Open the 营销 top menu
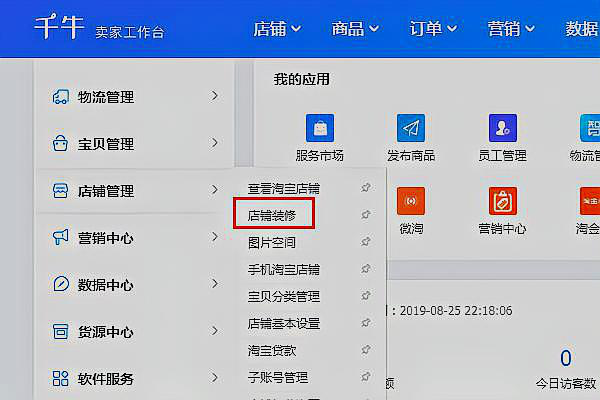The width and height of the screenshot is (600, 400). pos(511,29)
